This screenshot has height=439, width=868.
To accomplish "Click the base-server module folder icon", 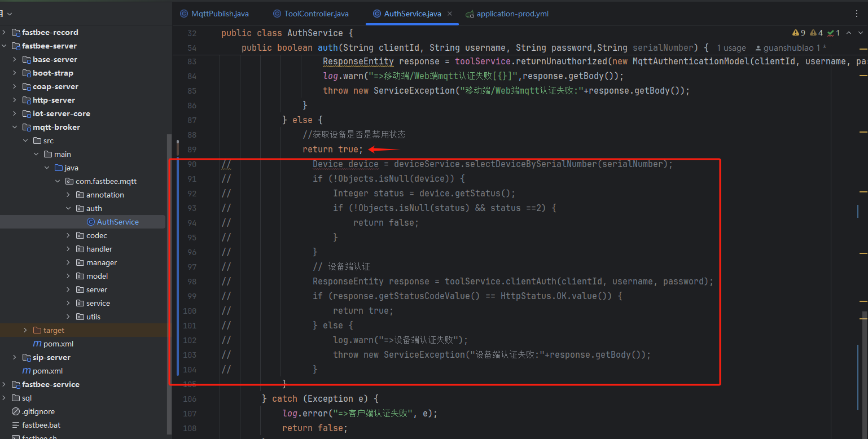I will coord(26,59).
